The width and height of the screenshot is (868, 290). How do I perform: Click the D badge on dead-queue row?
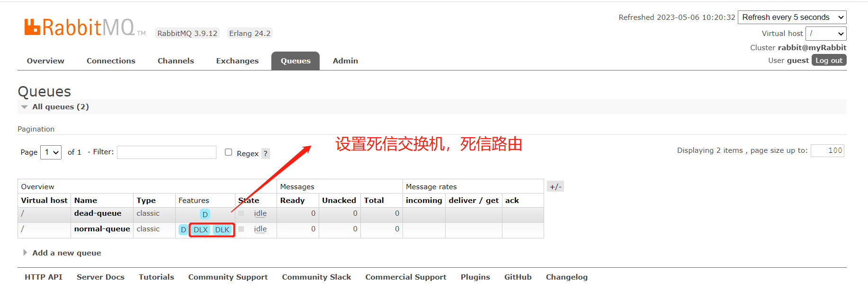tap(205, 214)
